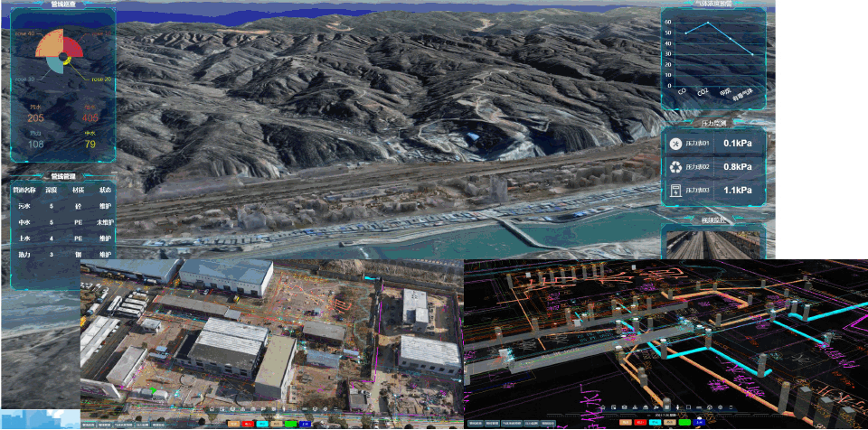
Task: Click the yellow rose 20 pie label
Action: point(101,79)
